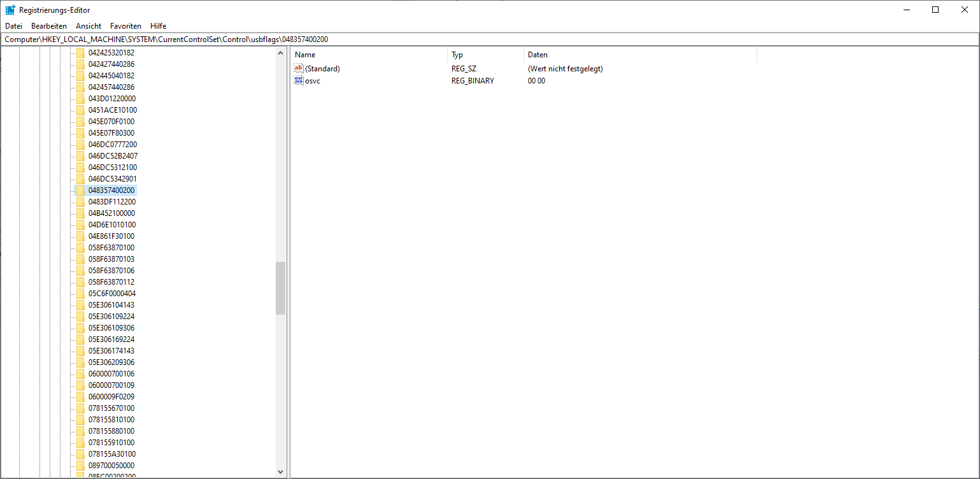Click folder icon of key 046DC52B2407
This screenshot has width=980, height=479.
pyautogui.click(x=80, y=156)
